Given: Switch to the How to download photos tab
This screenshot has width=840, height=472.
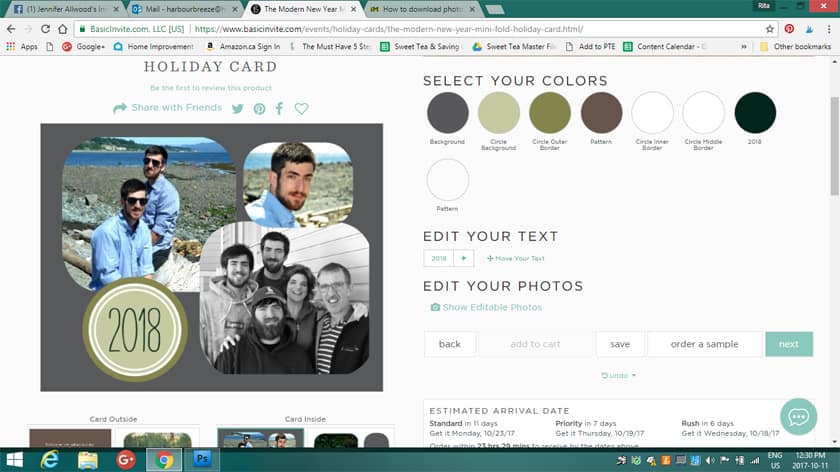Looking at the screenshot, I should click(423, 9).
